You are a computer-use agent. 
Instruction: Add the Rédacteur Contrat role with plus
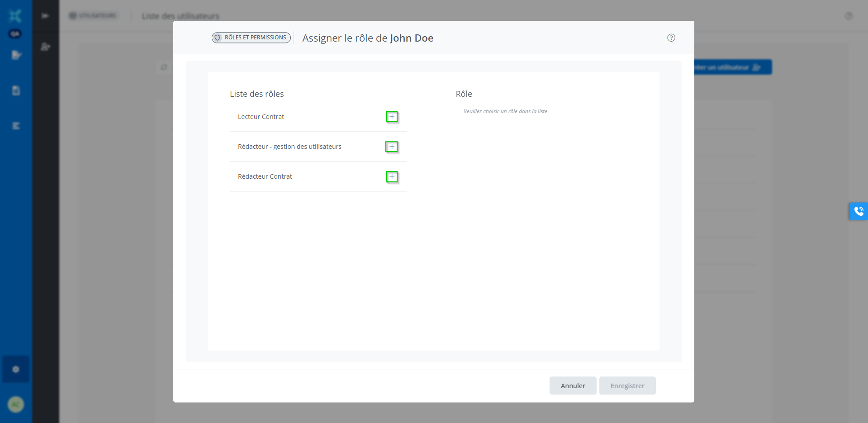[x=392, y=176]
